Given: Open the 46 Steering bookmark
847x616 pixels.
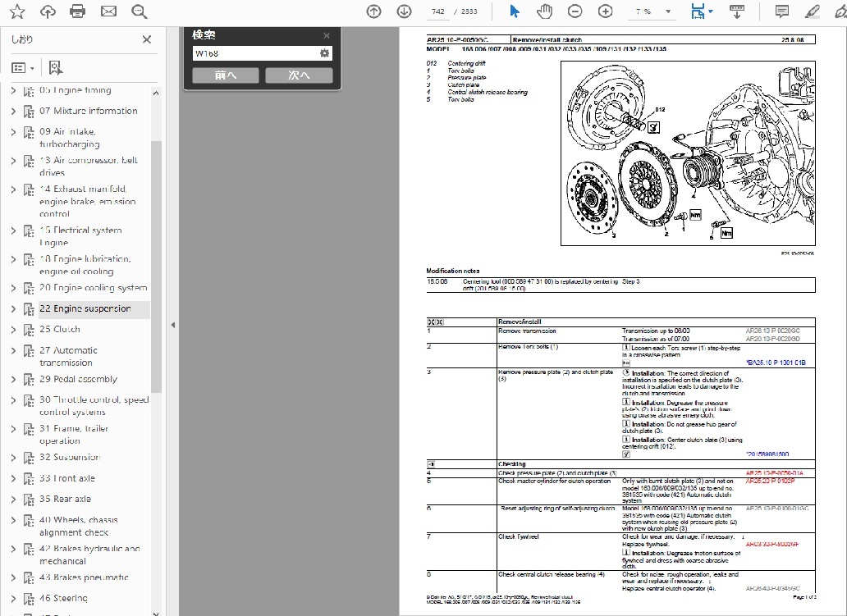Looking at the screenshot, I should (x=63, y=598).
